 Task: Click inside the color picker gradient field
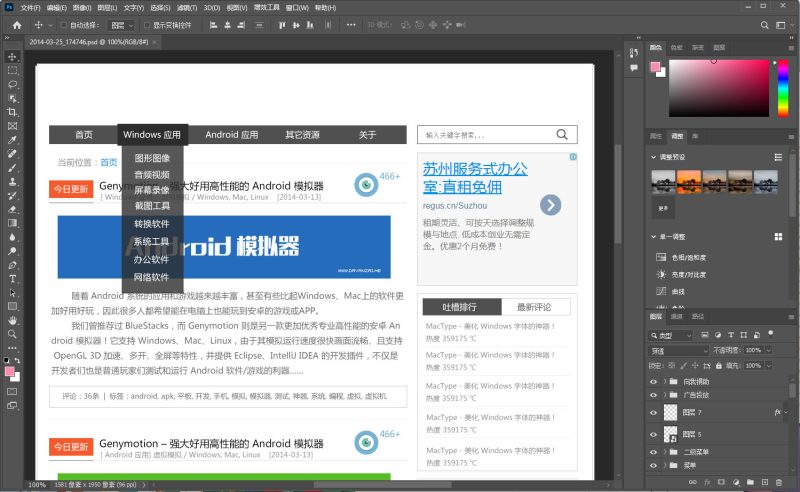[x=719, y=88]
